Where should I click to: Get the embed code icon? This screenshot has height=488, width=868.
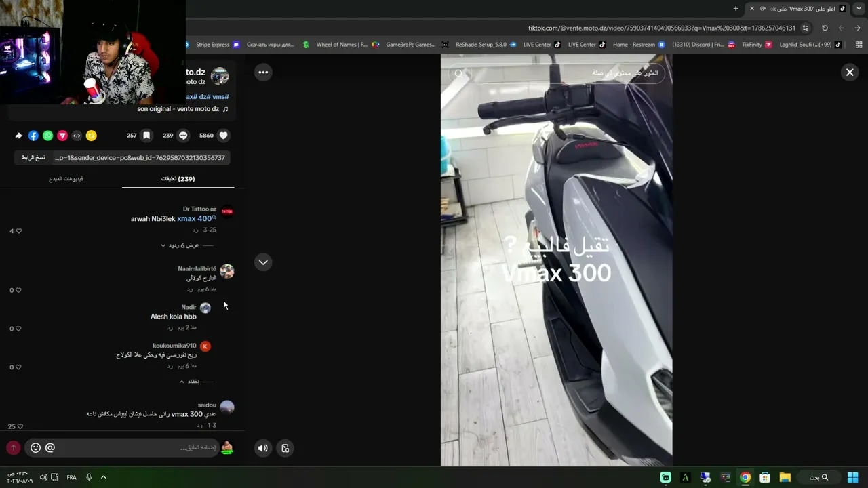[77, 136]
